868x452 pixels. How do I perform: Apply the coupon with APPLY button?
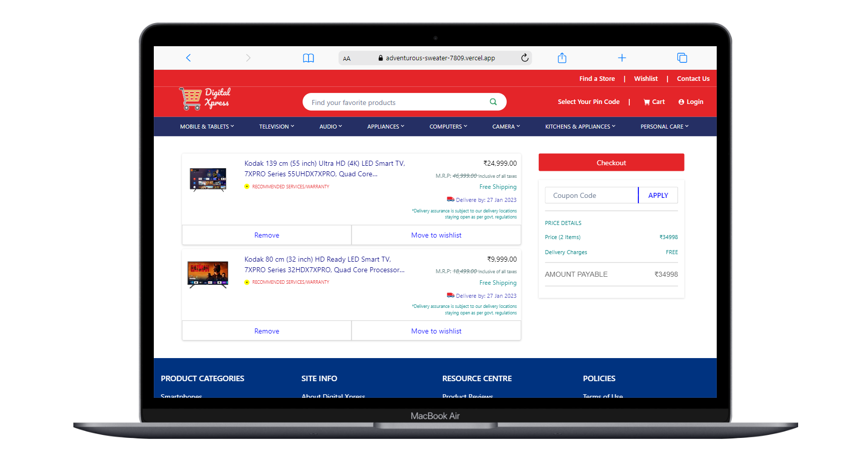tap(658, 195)
